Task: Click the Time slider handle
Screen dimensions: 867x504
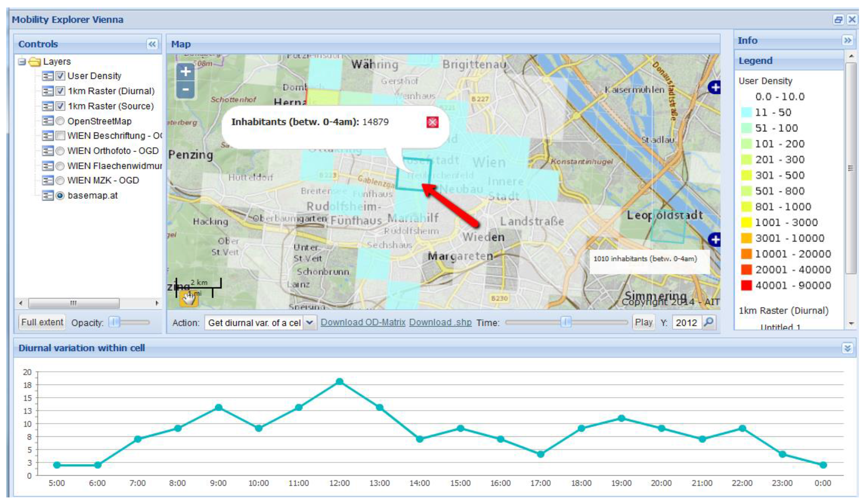Action: [x=566, y=322]
